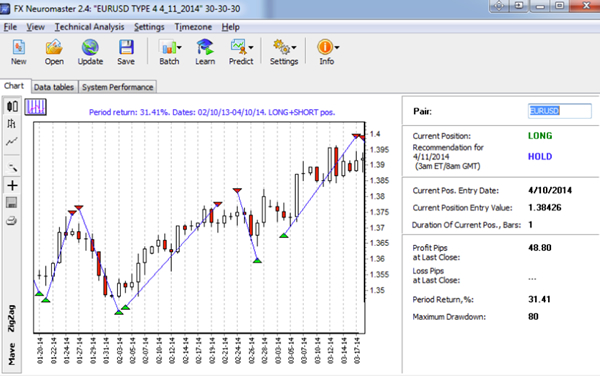Open a file with the Open icon

click(x=54, y=47)
